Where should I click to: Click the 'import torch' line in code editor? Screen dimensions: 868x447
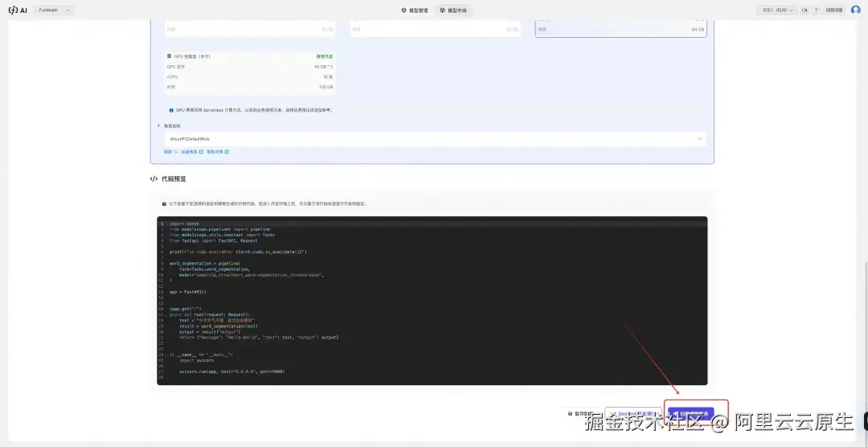[x=184, y=223]
